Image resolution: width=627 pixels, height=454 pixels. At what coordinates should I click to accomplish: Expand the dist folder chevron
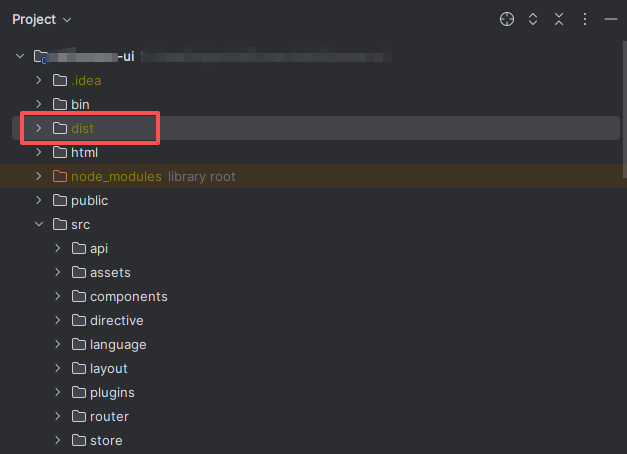pos(38,128)
